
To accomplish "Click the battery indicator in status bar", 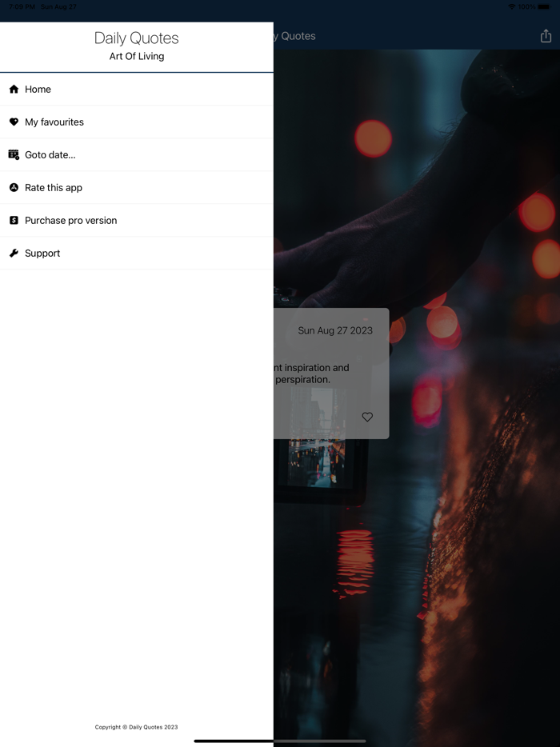I will click(x=543, y=6).
